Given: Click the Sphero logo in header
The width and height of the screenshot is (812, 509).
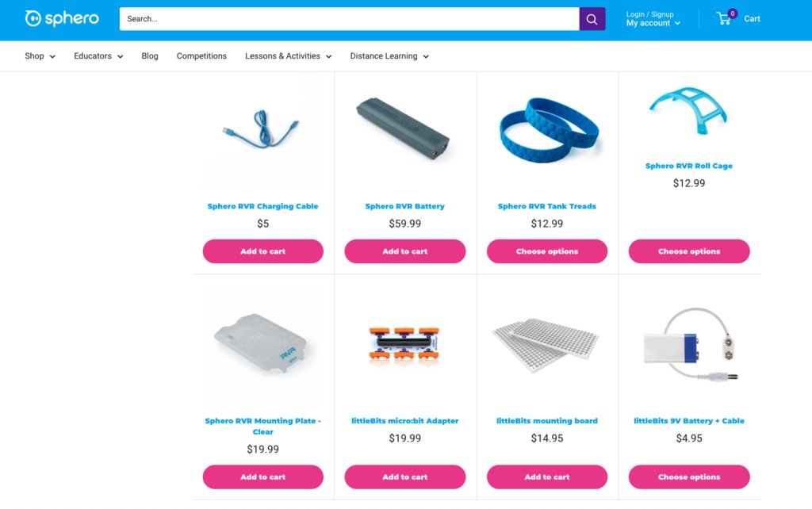Looking at the screenshot, I should (62, 19).
